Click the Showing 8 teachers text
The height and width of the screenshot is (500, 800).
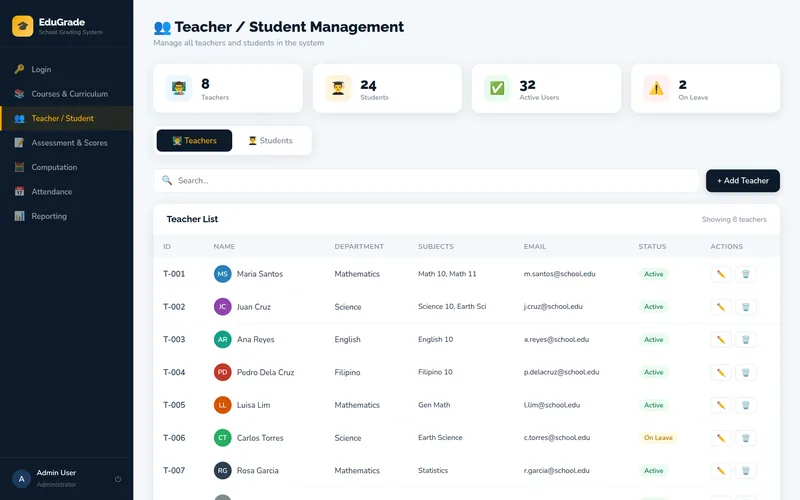pyautogui.click(x=734, y=219)
